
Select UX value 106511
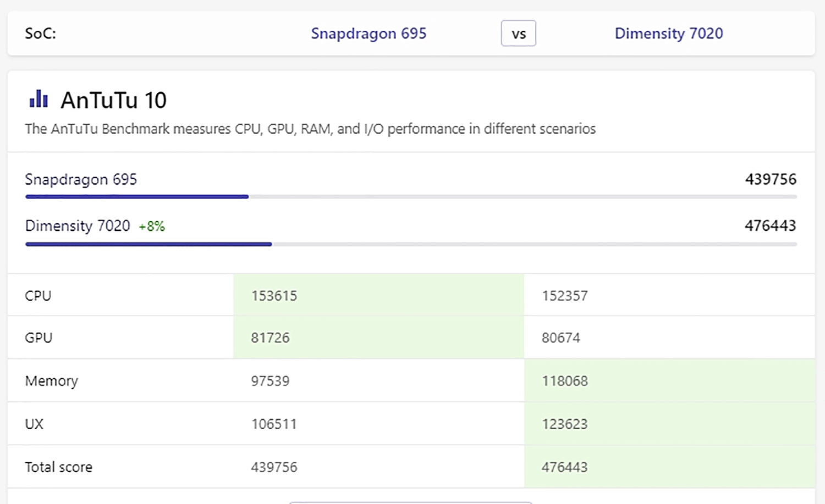pyautogui.click(x=274, y=424)
